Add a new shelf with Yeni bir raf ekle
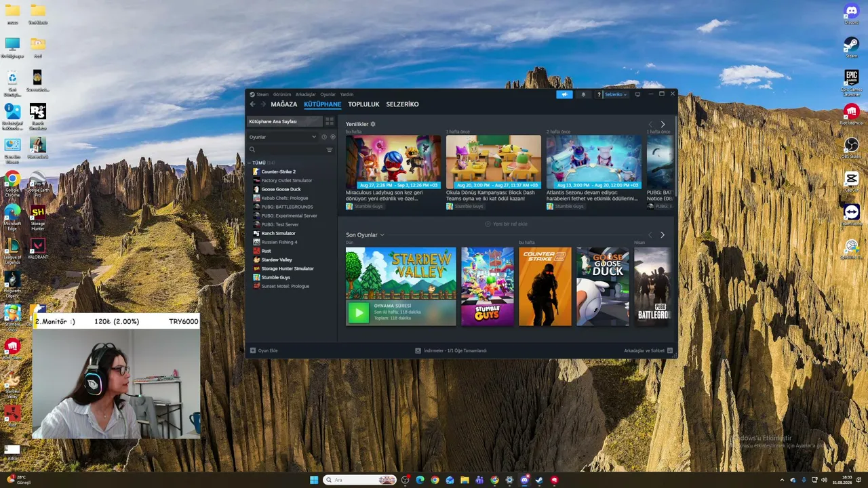Image resolution: width=868 pixels, height=488 pixels. point(506,224)
